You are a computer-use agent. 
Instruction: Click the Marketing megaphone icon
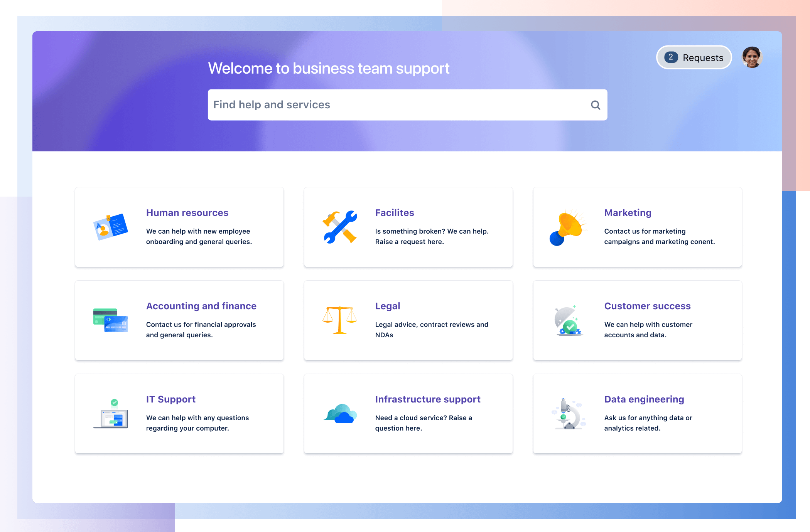[x=567, y=229]
